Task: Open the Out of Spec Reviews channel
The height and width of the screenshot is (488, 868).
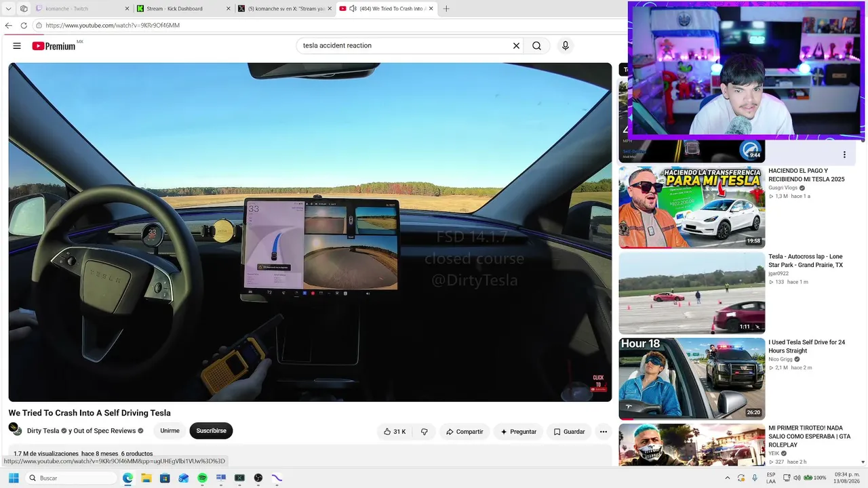Action: 105,431
